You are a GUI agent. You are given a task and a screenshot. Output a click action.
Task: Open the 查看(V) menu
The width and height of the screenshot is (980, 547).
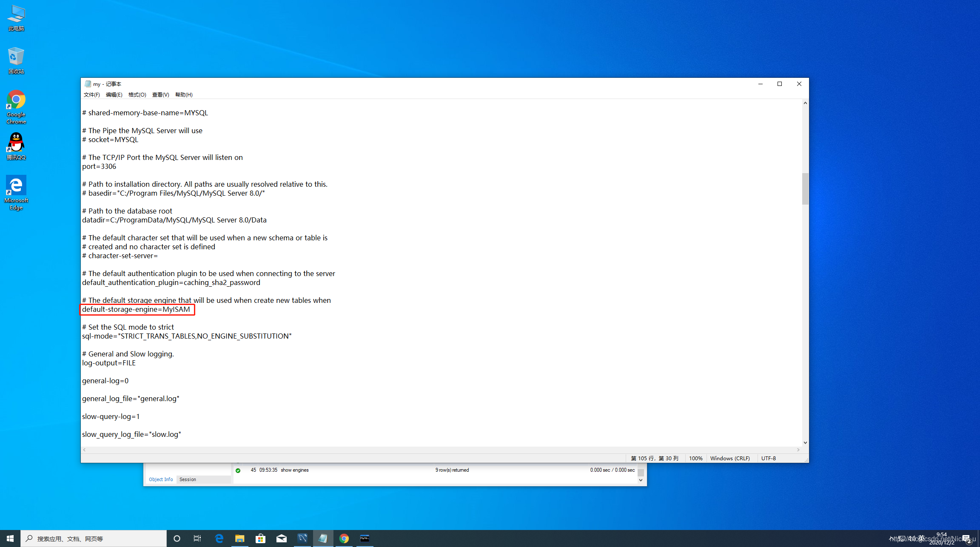click(x=160, y=94)
